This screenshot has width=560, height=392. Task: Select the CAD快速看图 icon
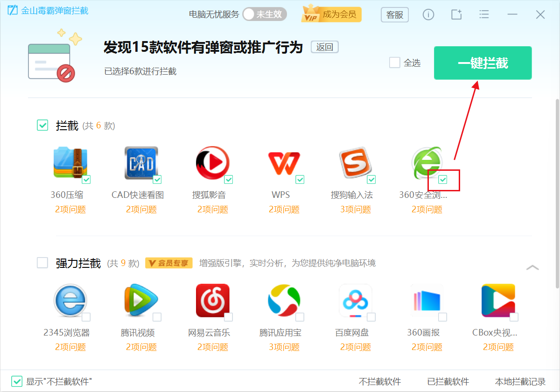[x=141, y=162]
